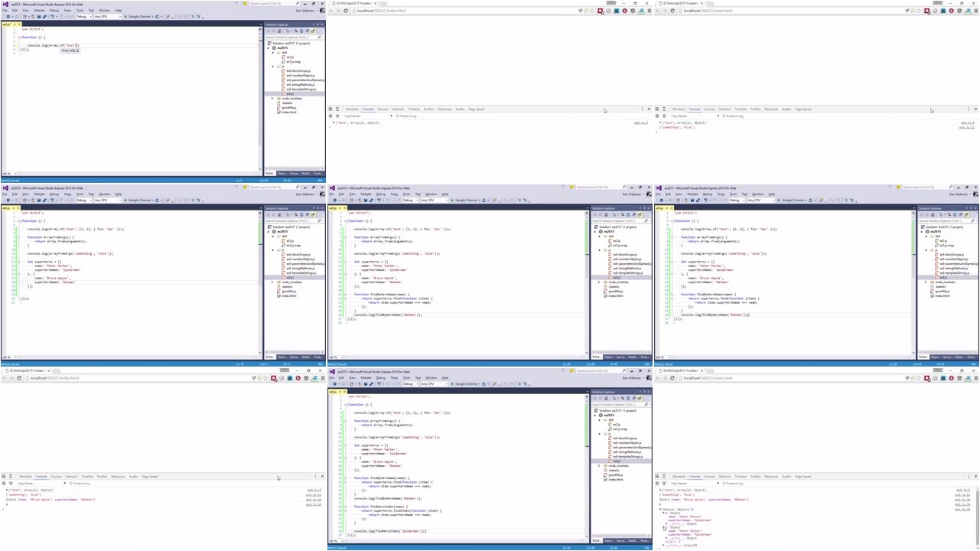The height and width of the screenshot is (551, 980).
Task: Select es6-blockScope.js in Solution Explorer beside Array.of('test') code
Action: (298, 71)
